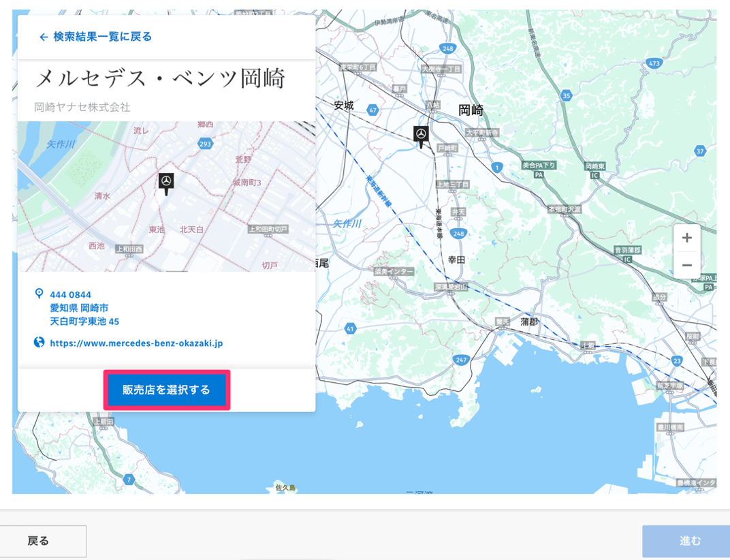
Task: Click the 音羽蒲郡 IC label on the map
Action: 628,250
